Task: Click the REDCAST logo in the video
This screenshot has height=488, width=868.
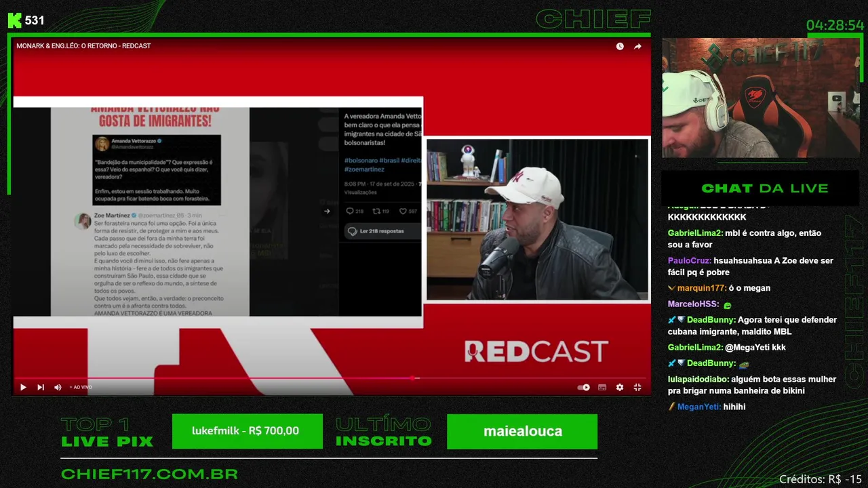Action: pyautogui.click(x=536, y=351)
